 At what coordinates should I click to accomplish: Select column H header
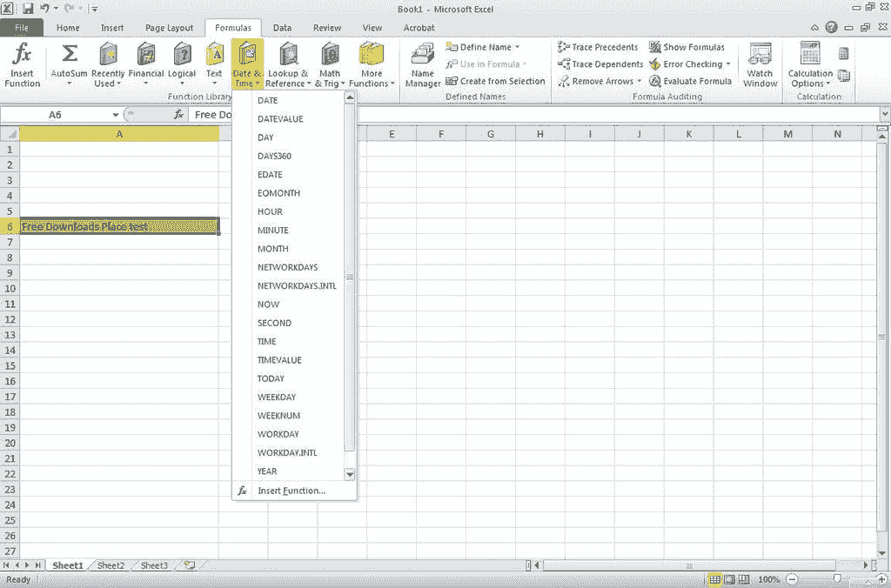[x=539, y=134]
